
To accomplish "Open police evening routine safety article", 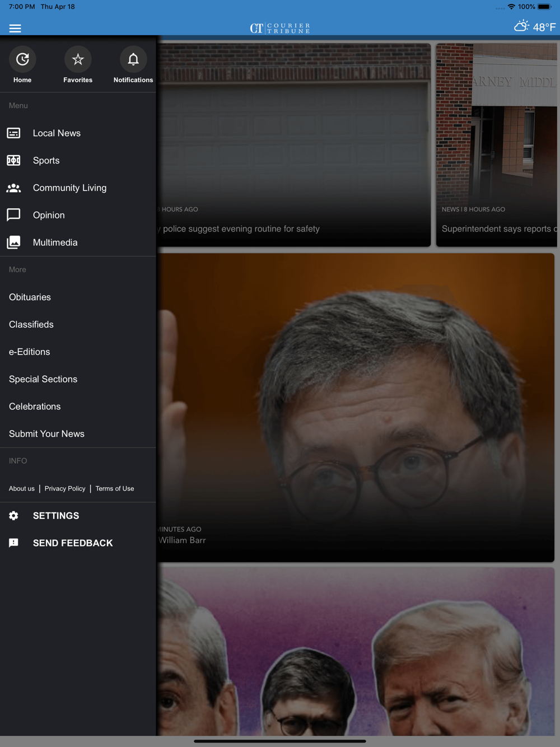I will [294, 145].
